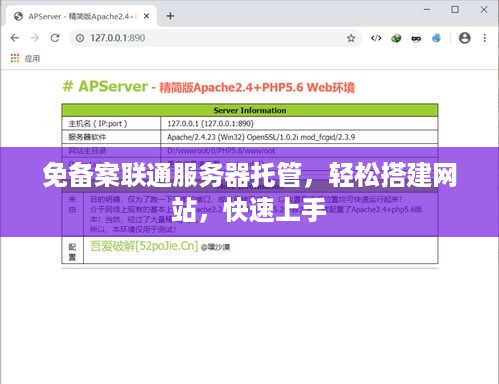
Task: Bookmark this page with the star icon
Action: point(351,38)
